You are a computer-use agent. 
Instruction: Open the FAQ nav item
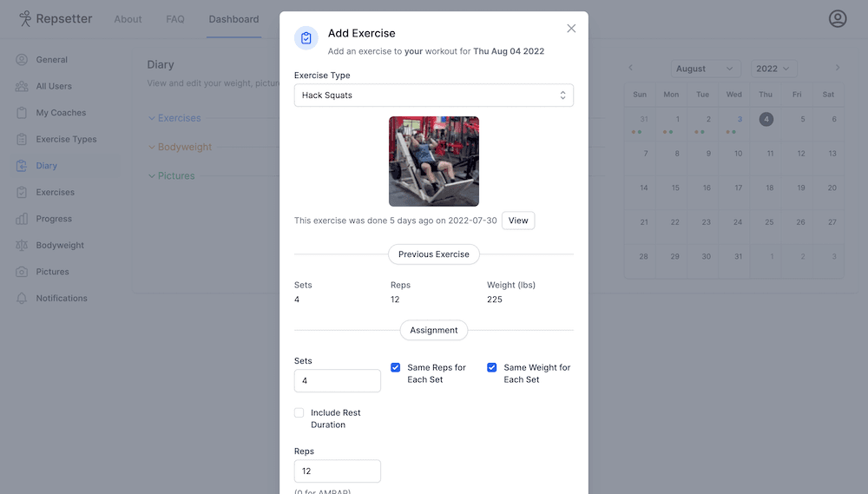pos(175,19)
